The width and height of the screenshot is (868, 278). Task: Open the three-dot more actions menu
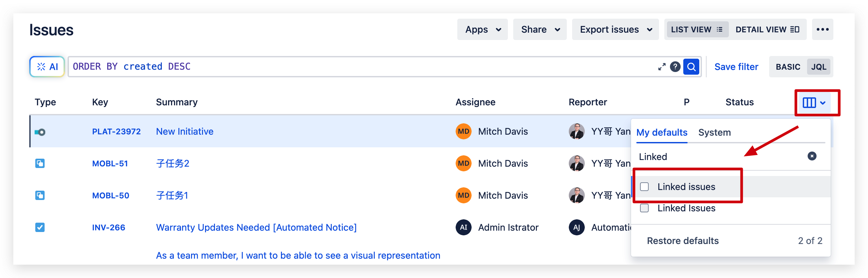click(x=822, y=29)
